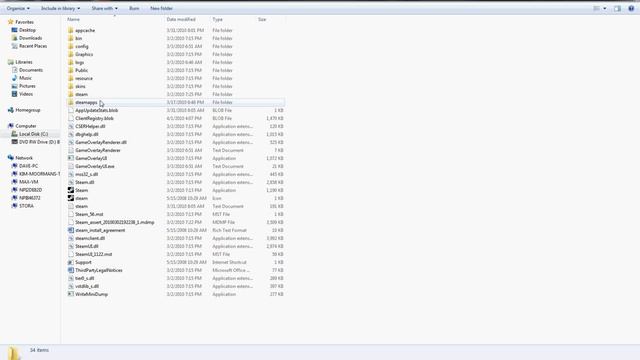
Task: Click the Support shortcut icon
Action: coord(71,262)
